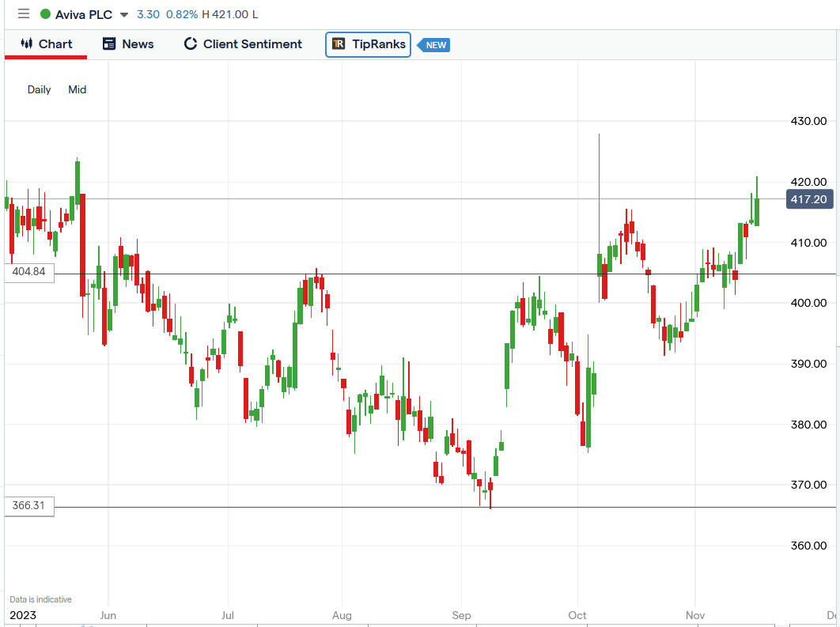Click the H 421.00 high value
The height and width of the screenshot is (627, 840).
(x=225, y=14)
